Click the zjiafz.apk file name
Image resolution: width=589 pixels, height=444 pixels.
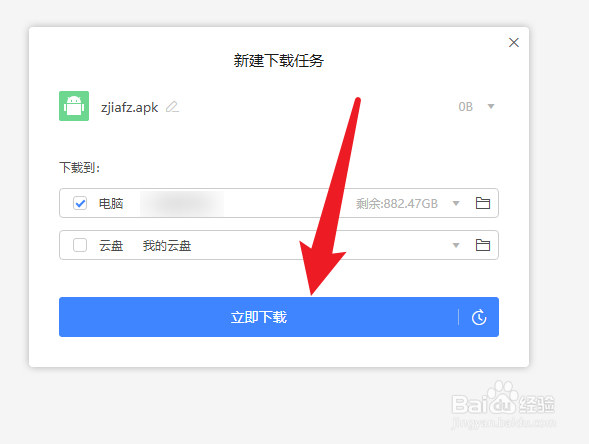click(129, 107)
